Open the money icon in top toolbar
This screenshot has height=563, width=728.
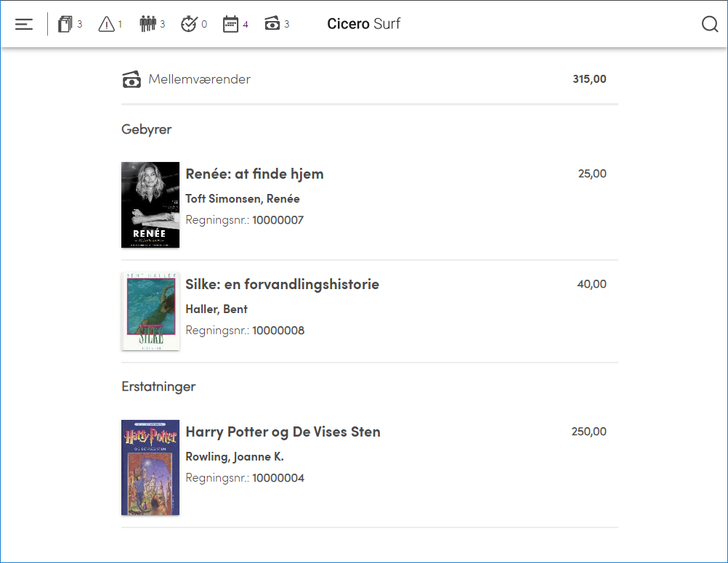(272, 23)
